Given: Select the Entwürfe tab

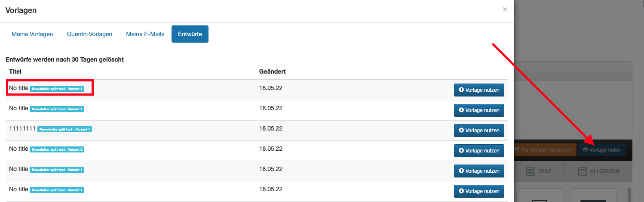Looking at the screenshot, I should [x=190, y=34].
